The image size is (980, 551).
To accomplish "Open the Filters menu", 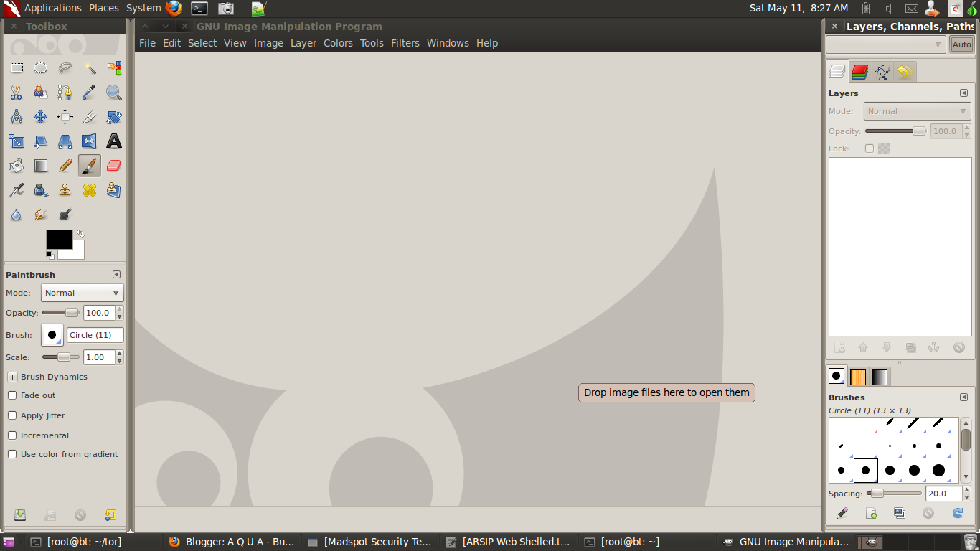I will point(405,43).
